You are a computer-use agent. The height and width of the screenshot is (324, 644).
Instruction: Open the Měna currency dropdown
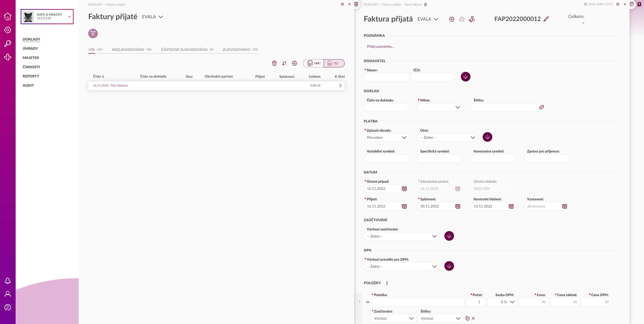point(440,107)
